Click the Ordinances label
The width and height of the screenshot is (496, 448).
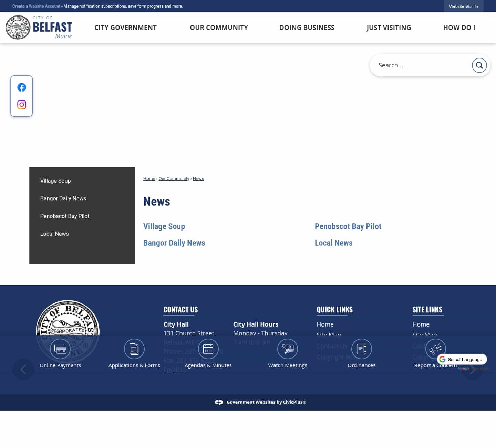[362, 365]
